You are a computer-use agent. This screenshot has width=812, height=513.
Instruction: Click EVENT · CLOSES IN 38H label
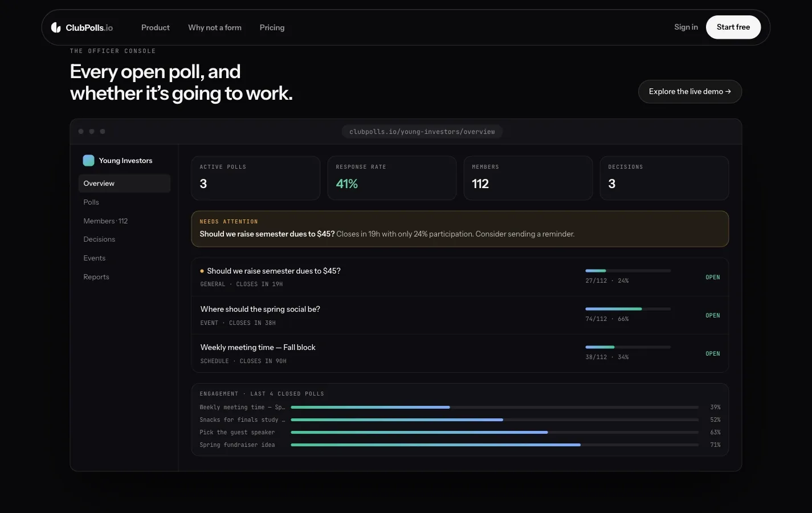point(238,323)
